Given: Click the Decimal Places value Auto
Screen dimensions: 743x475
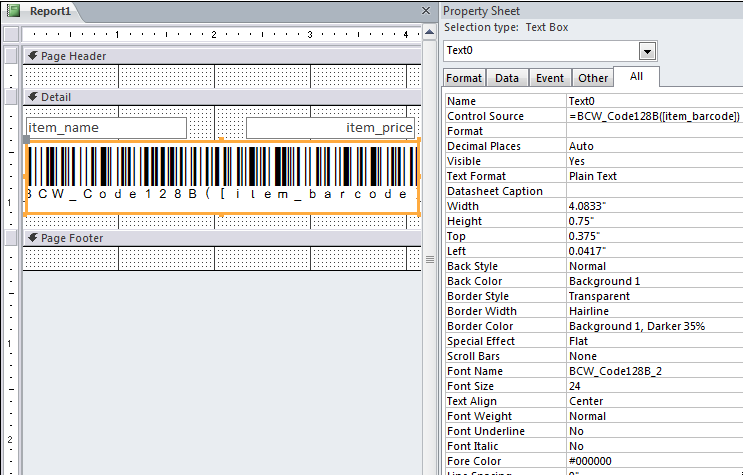Looking at the screenshot, I should coord(655,146).
